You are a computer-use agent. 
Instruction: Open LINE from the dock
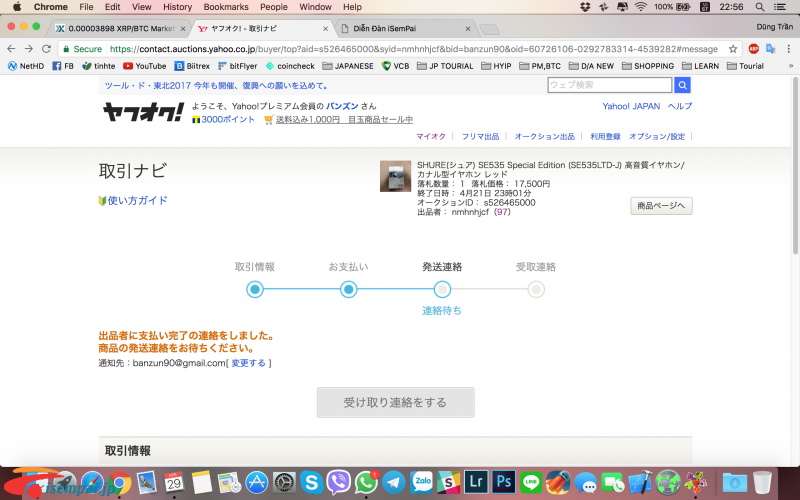pos(531,482)
